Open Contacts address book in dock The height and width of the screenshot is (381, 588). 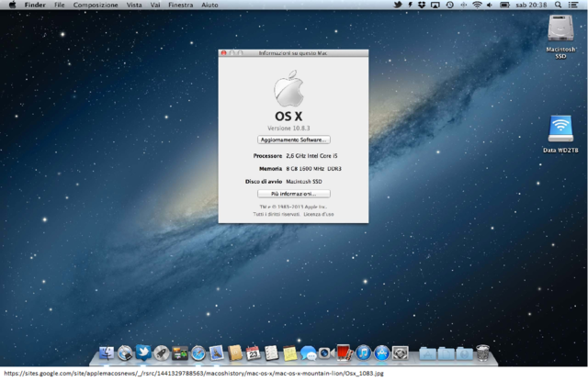click(x=235, y=353)
